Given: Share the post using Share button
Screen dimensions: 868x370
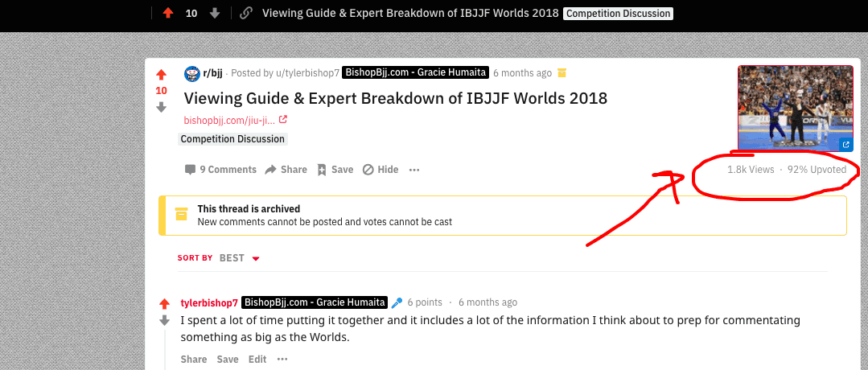Looking at the screenshot, I should pos(286,170).
